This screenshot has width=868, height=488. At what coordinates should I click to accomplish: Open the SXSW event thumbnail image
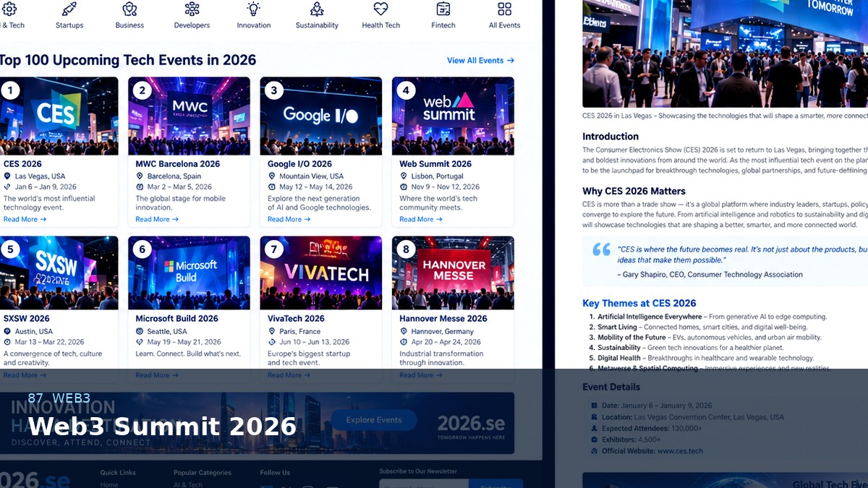(59, 273)
